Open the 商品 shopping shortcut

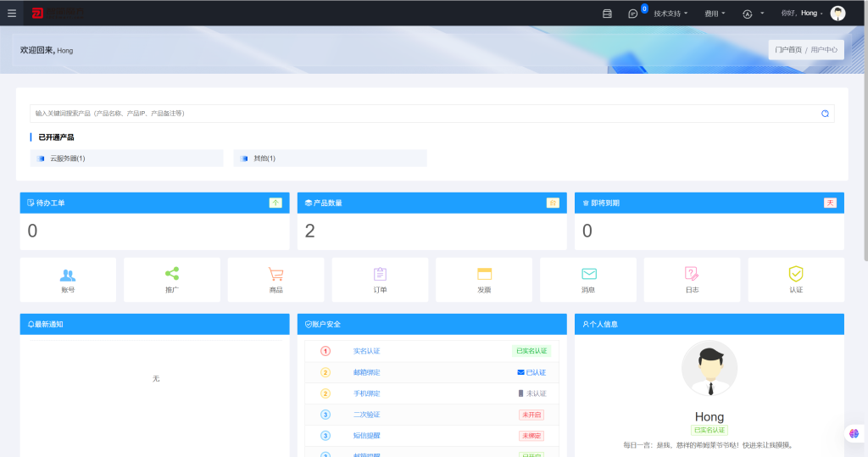[x=275, y=280]
